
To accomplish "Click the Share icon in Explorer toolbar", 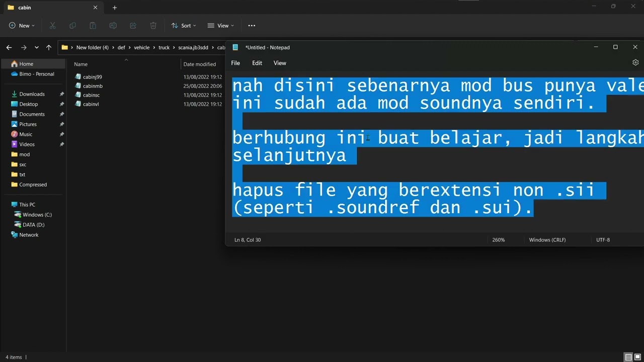I will (133, 26).
